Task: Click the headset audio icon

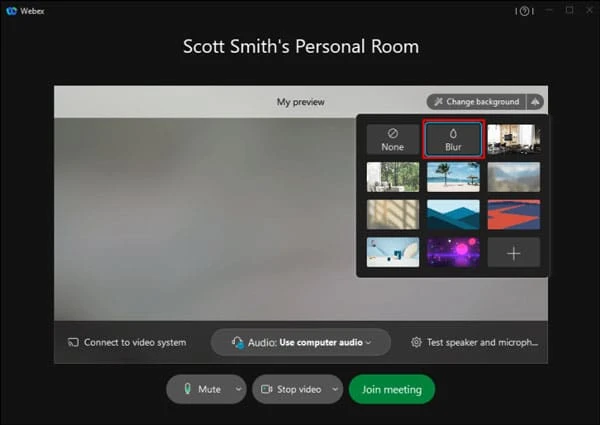Action: point(238,342)
